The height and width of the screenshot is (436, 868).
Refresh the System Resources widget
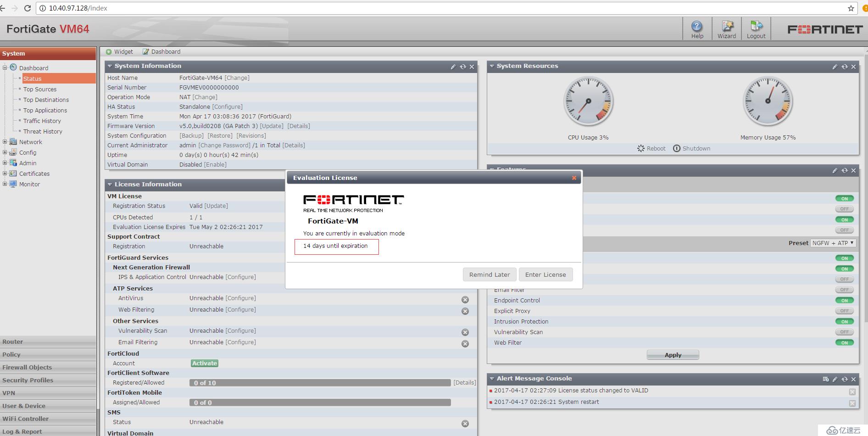845,67
